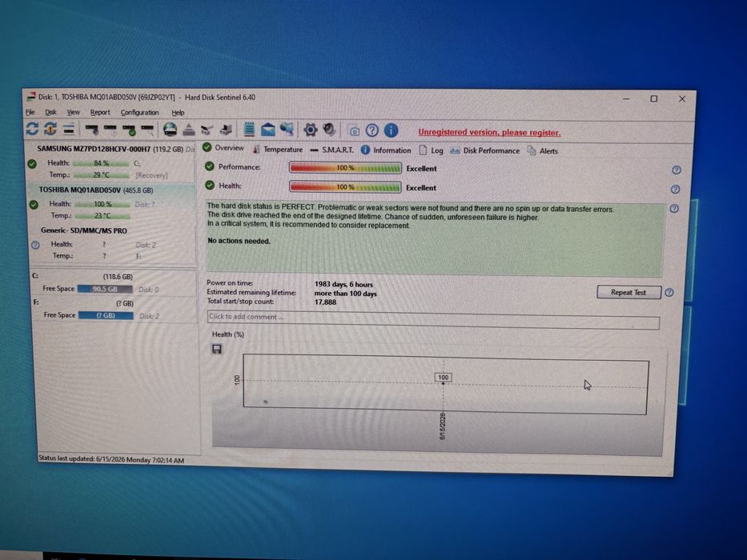Click the toolbar icon with horizontal lines
This screenshot has width=747, height=560.
coord(69,129)
